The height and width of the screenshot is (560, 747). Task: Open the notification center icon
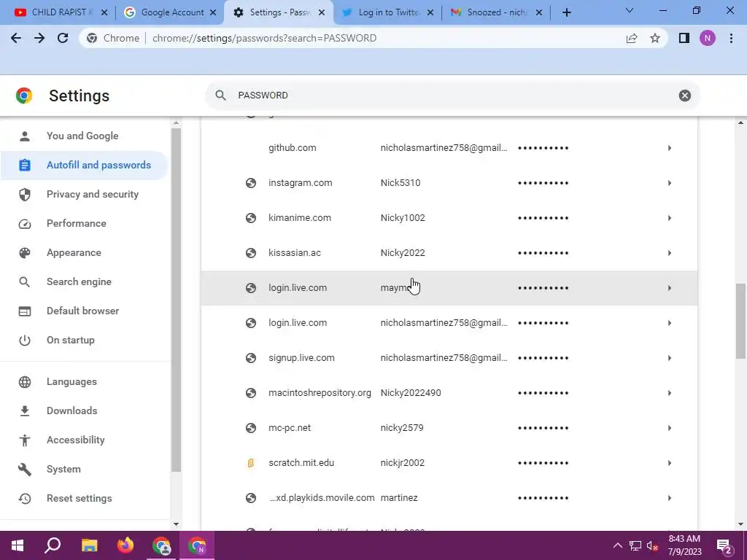(724, 545)
